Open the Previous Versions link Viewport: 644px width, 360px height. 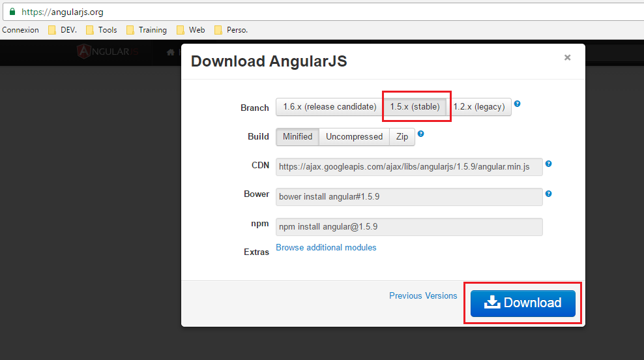tap(423, 296)
